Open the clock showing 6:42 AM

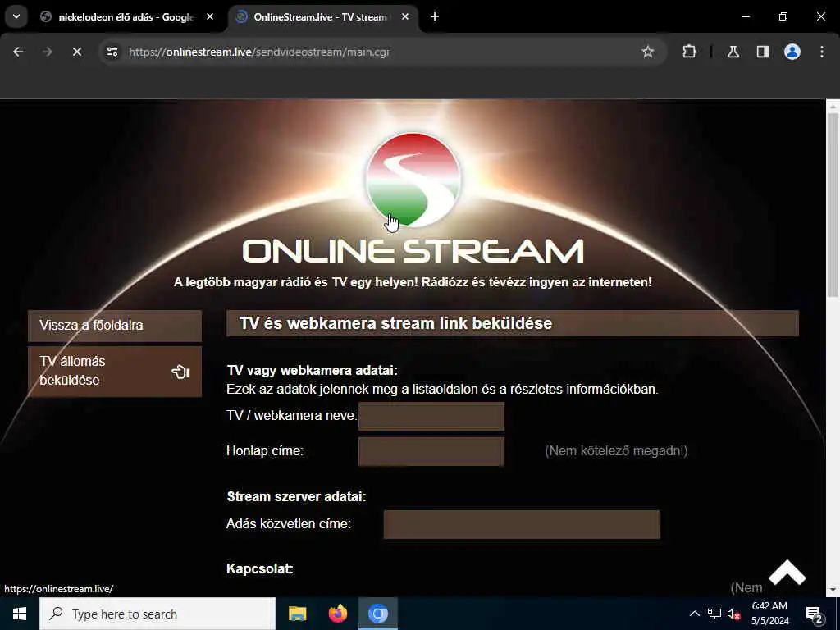tap(769, 614)
